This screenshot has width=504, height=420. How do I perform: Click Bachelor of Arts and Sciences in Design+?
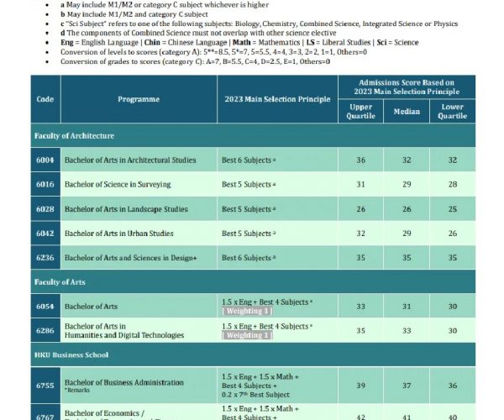point(130,258)
